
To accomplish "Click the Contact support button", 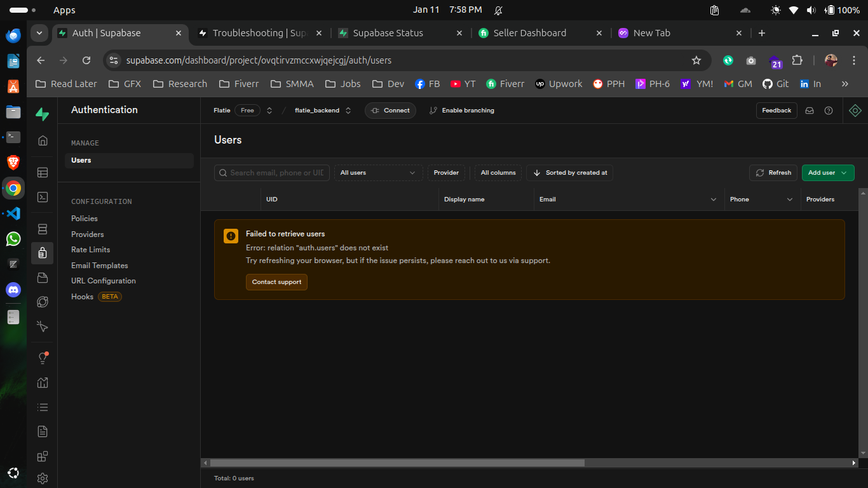I will click(x=276, y=282).
